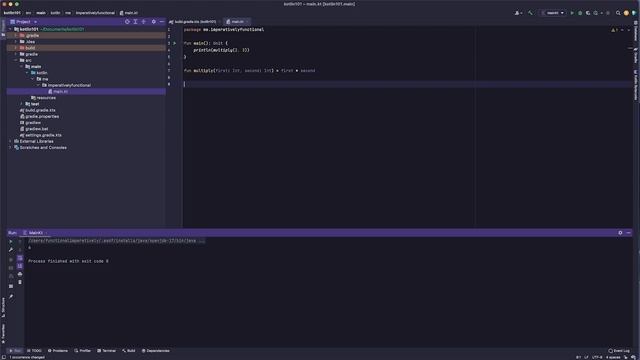Image resolution: width=640 pixels, height=360 pixels.
Task: Click the Debug bug icon in toolbar
Action: (x=580, y=13)
